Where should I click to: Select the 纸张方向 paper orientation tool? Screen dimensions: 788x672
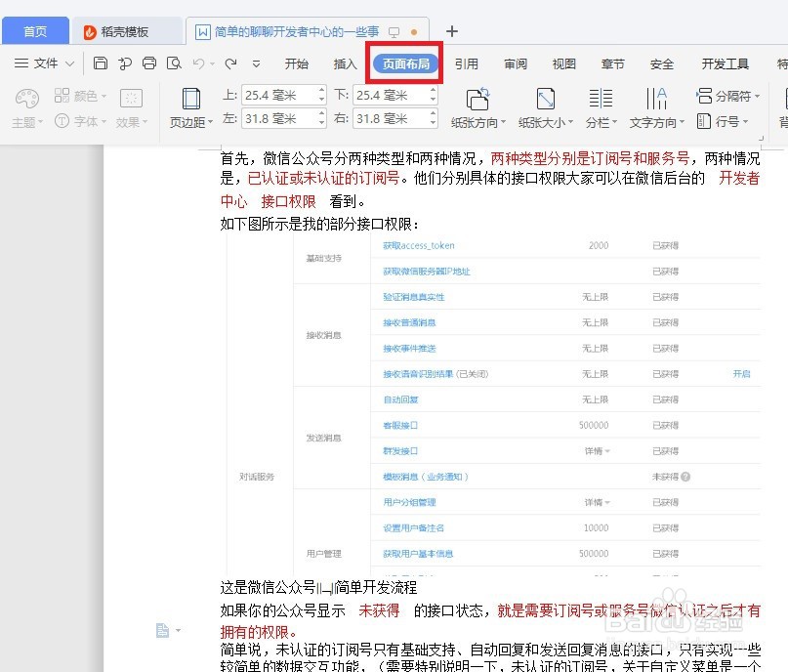click(x=477, y=107)
